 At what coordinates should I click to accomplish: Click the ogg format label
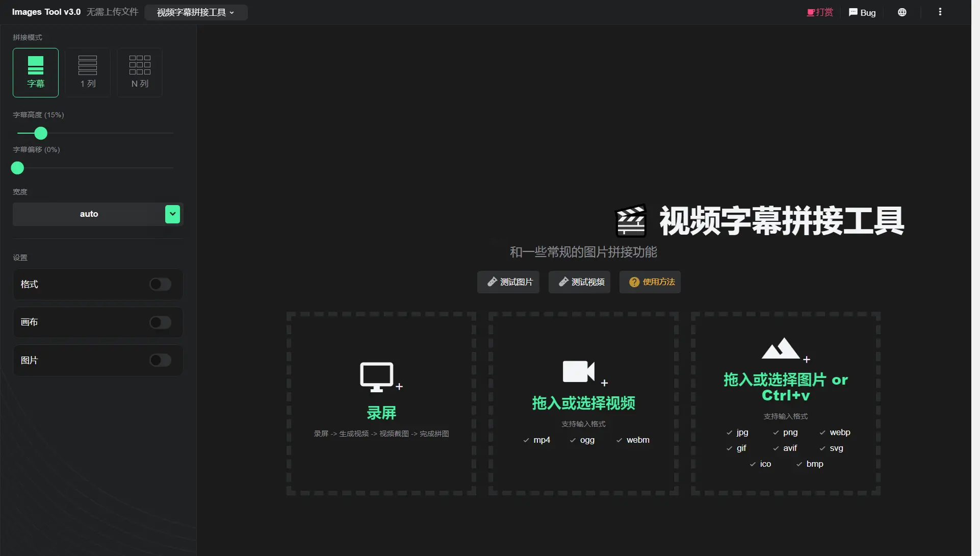click(587, 440)
